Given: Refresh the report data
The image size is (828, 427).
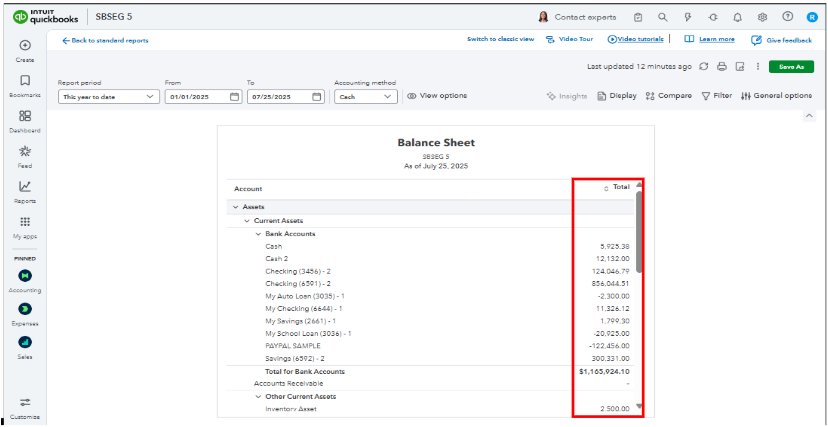Looking at the screenshot, I should point(704,67).
